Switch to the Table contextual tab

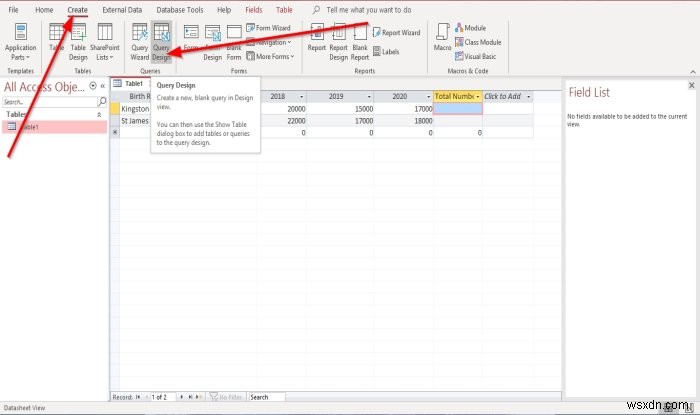point(284,9)
